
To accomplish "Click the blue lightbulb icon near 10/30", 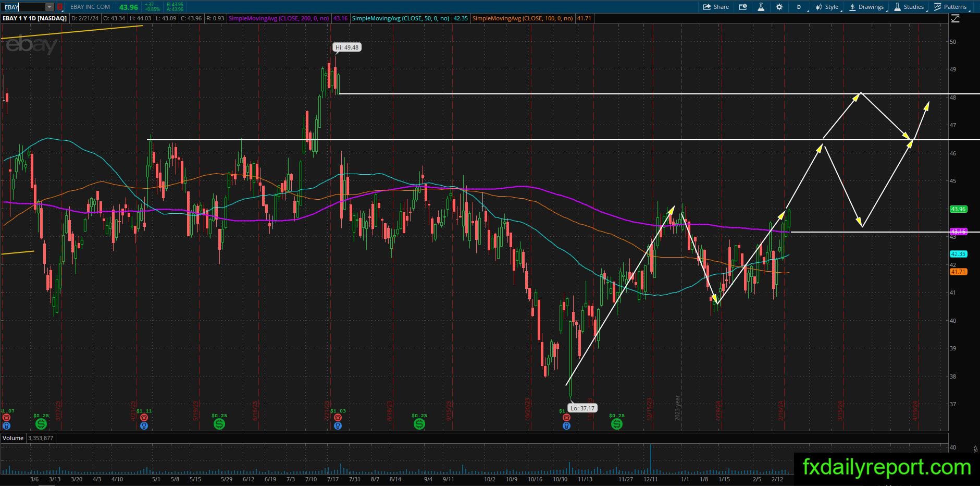I will (x=566, y=426).
